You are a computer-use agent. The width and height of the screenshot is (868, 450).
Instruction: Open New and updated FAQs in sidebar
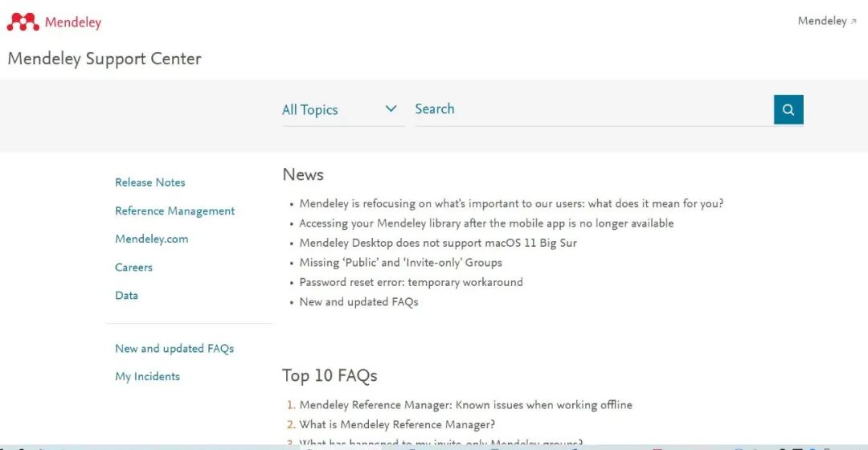tap(174, 348)
